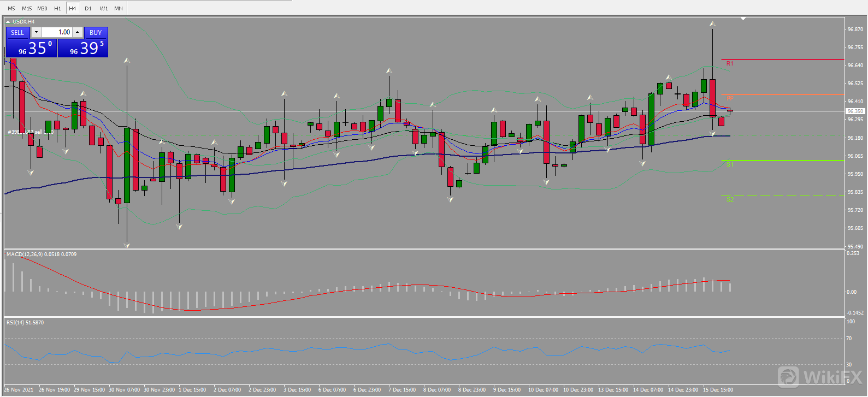
Task: Click the WikiFX logo watermark
Action: pyautogui.click(x=819, y=377)
